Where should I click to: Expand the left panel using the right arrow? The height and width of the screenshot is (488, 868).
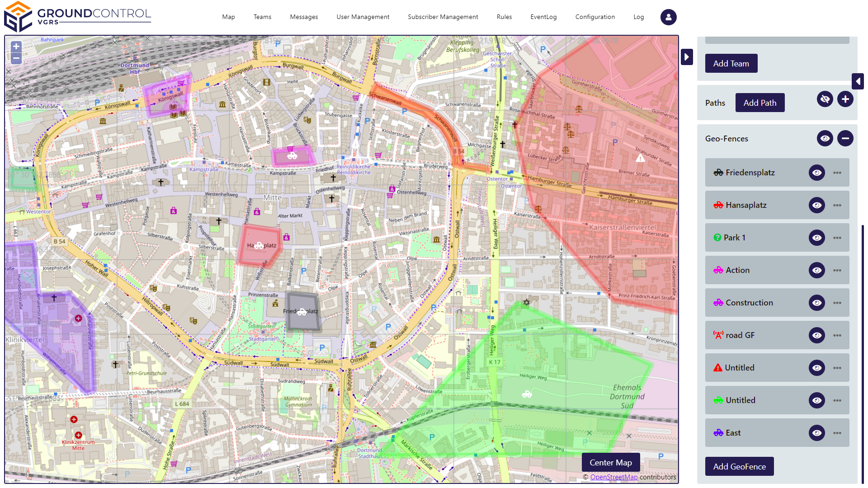click(687, 56)
